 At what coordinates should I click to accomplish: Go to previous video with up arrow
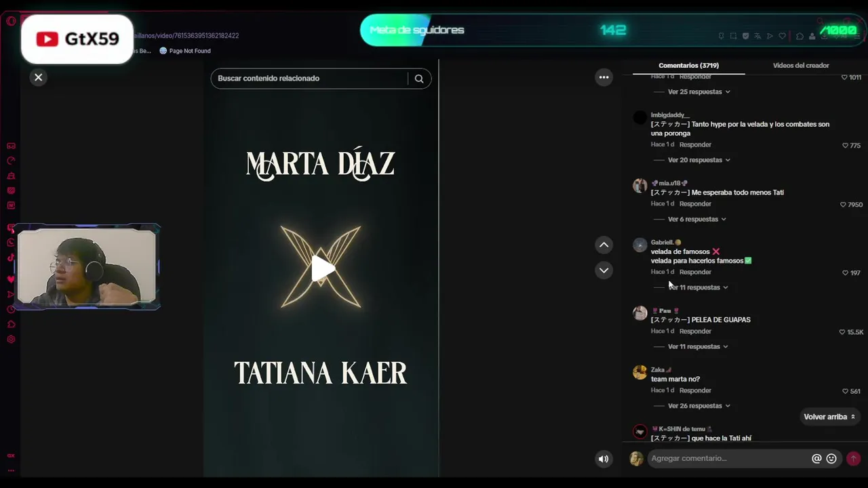pyautogui.click(x=604, y=245)
